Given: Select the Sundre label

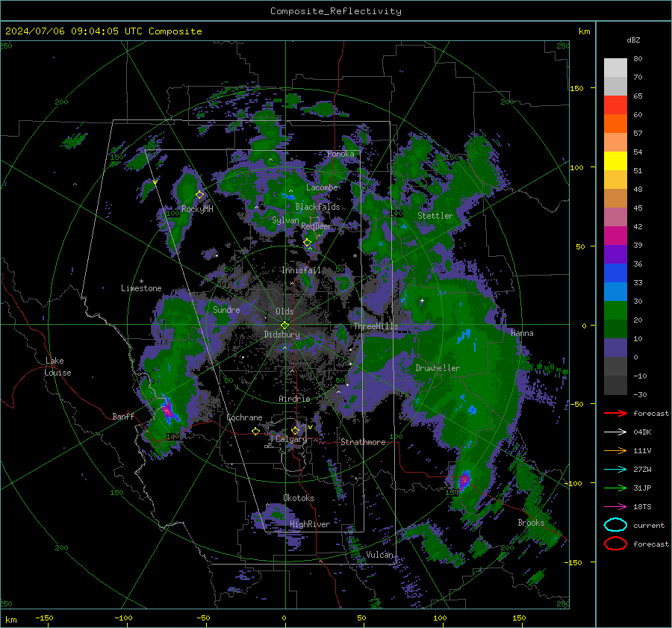Looking at the screenshot, I should (226, 309).
